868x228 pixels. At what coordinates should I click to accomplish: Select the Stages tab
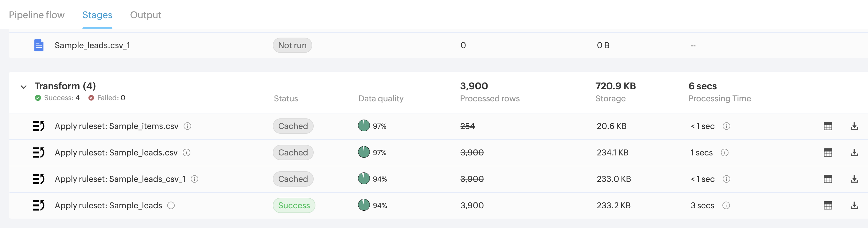(x=97, y=15)
